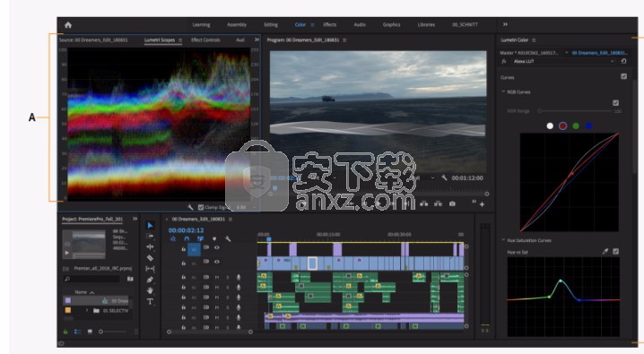Image resolution: width=644 pixels, height=354 pixels.
Task: Open Project panel overflow chevron
Action: [x=135, y=219]
